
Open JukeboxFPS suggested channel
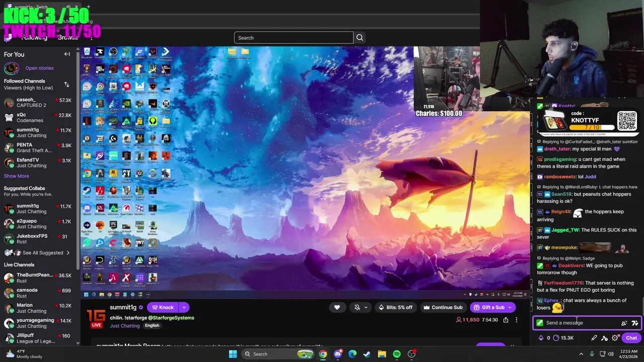[38, 239]
